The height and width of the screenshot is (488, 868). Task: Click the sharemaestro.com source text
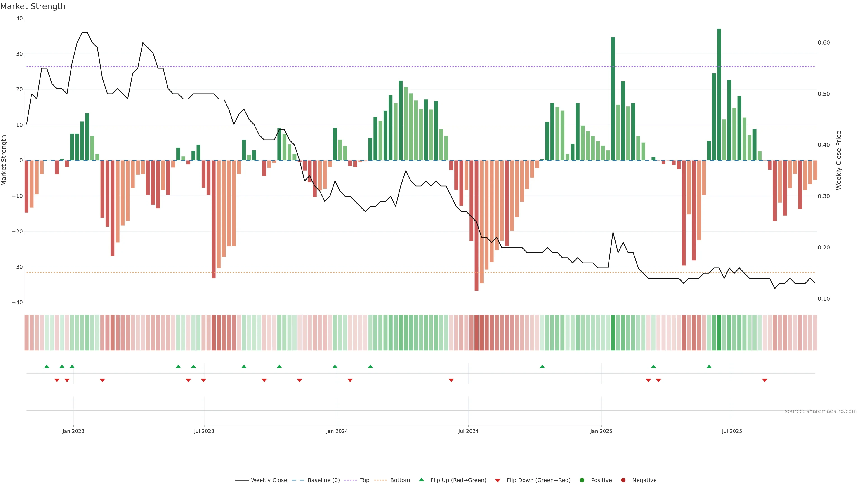pyautogui.click(x=821, y=411)
